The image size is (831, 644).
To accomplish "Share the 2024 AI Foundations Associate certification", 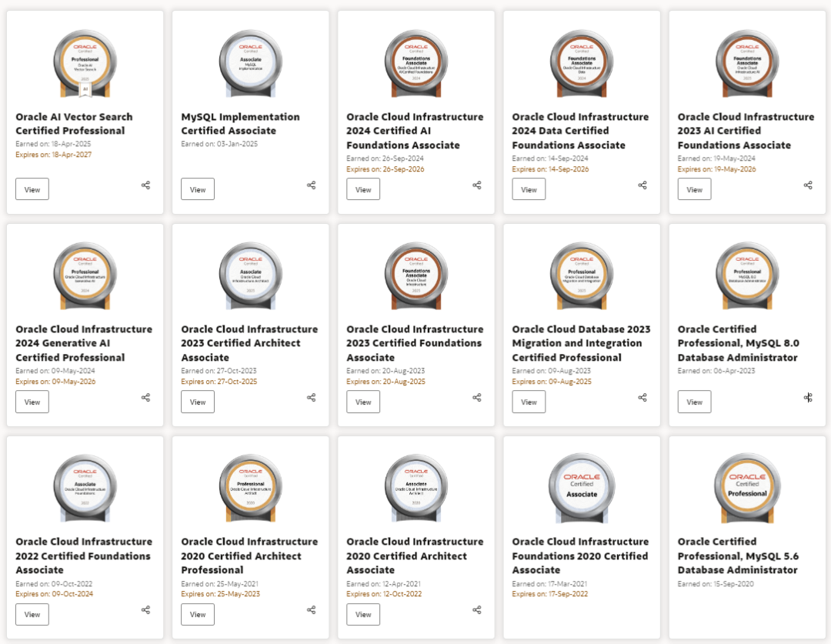I will coord(476,185).
